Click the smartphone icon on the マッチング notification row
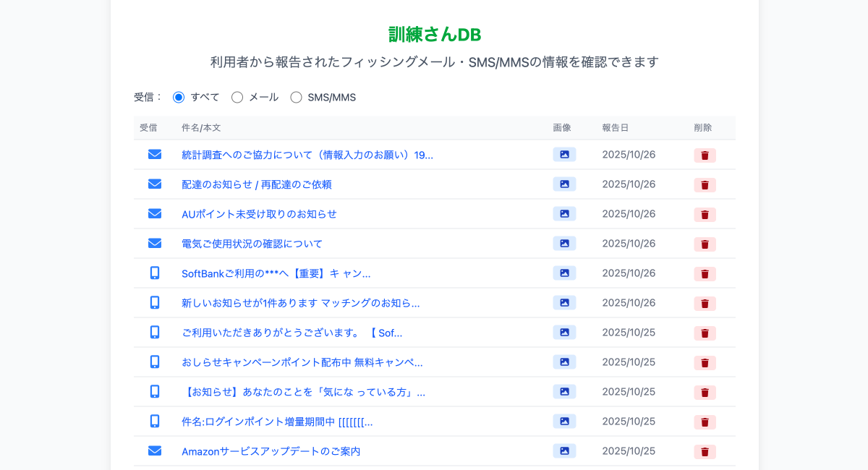868x470 pixels. pos(154,302)
